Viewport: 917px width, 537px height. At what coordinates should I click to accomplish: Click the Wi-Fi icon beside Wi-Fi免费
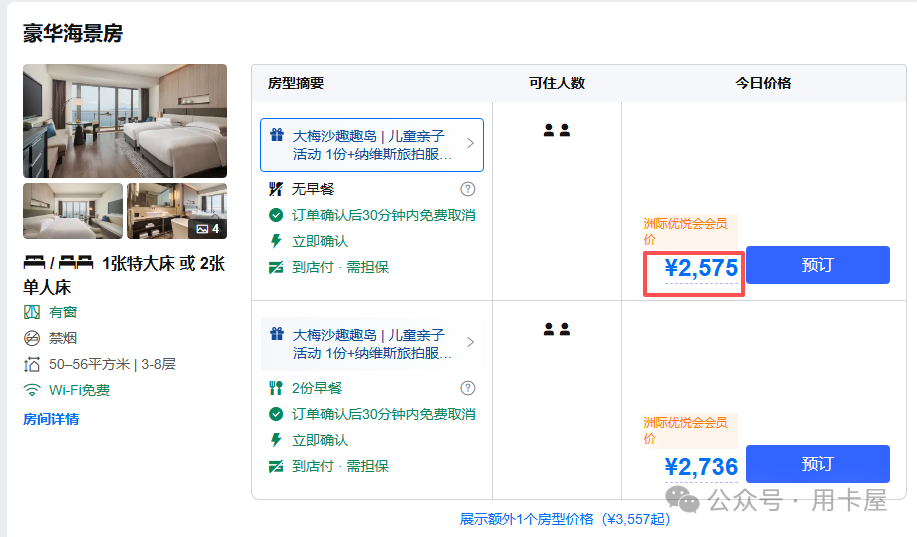(x=32, y=390)
